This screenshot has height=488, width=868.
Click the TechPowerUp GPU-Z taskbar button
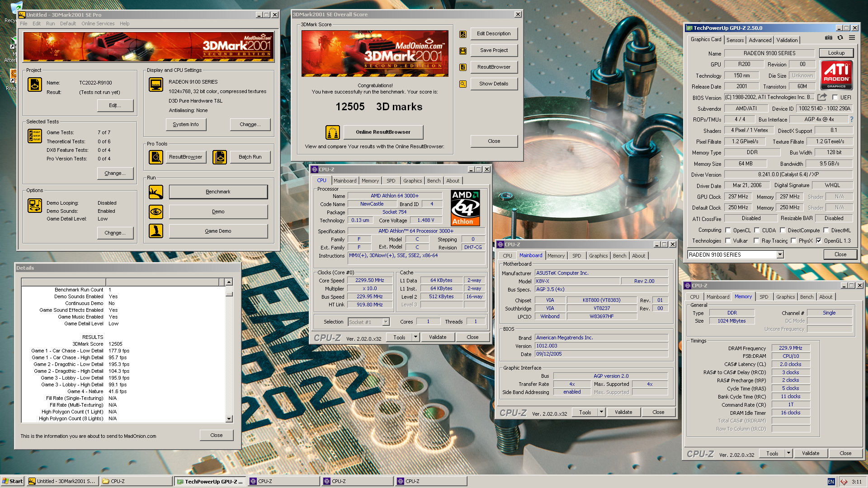coord(210,482)
